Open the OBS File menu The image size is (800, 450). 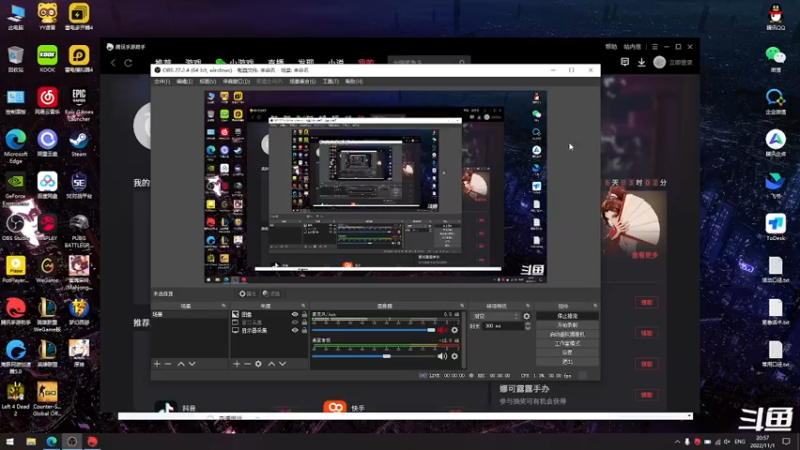[162, 82]
